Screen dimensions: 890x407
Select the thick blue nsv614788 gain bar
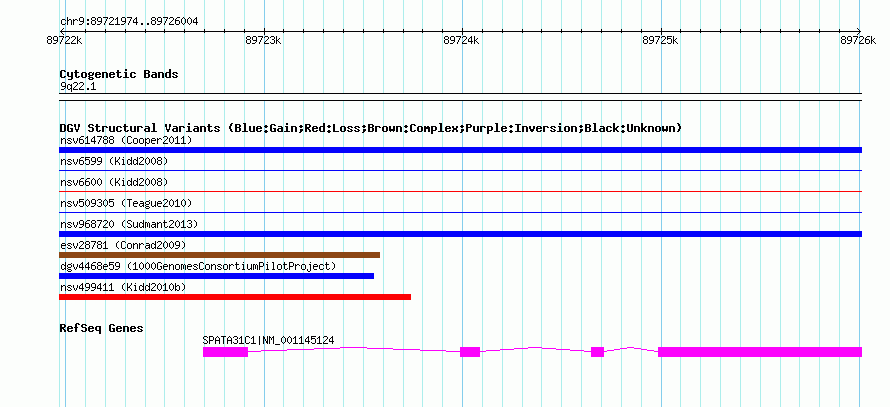tap(460, 150)
